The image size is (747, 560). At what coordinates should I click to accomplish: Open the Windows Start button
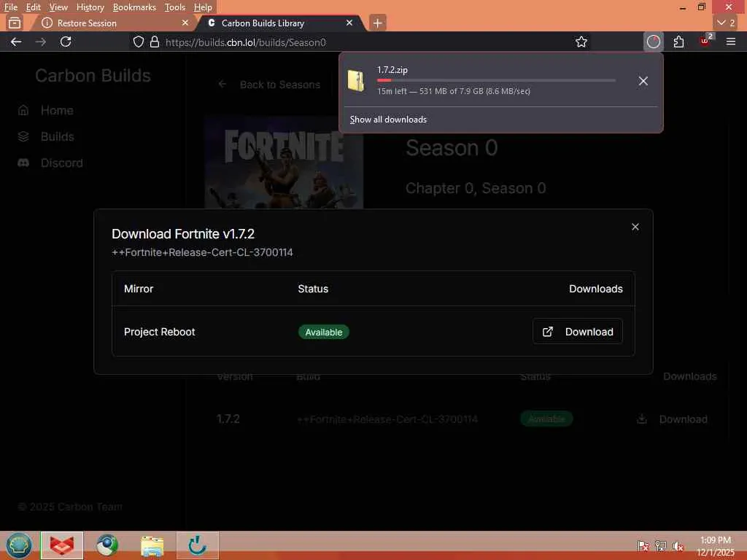18,545
